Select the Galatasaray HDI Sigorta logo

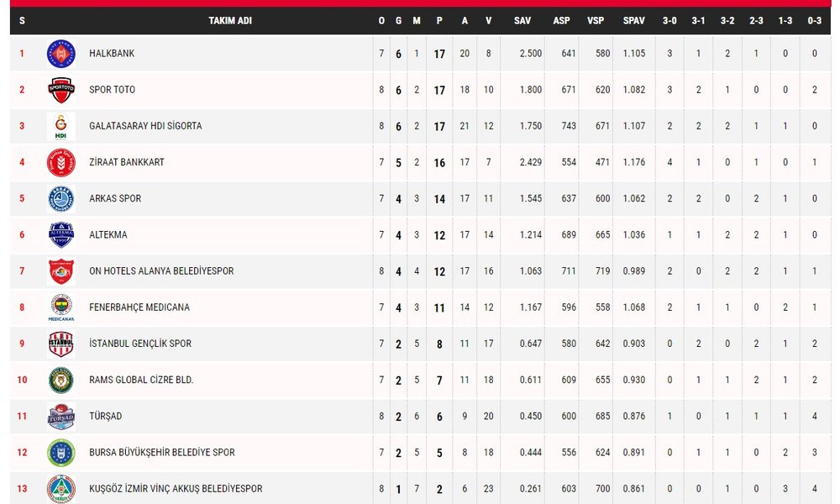[61, 126]
